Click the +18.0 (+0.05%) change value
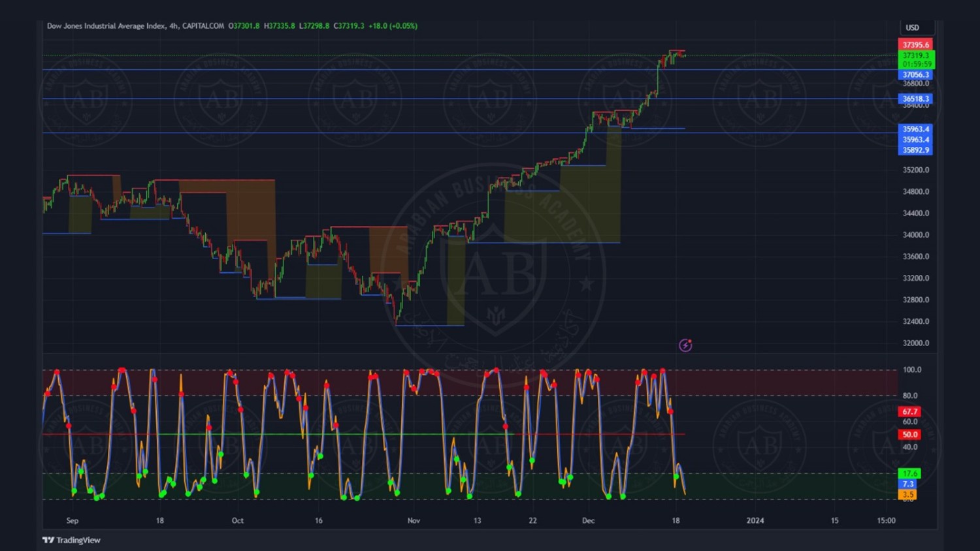Image resolution: width=980 pixels, height=551 pixels. (x=393, y=26)
